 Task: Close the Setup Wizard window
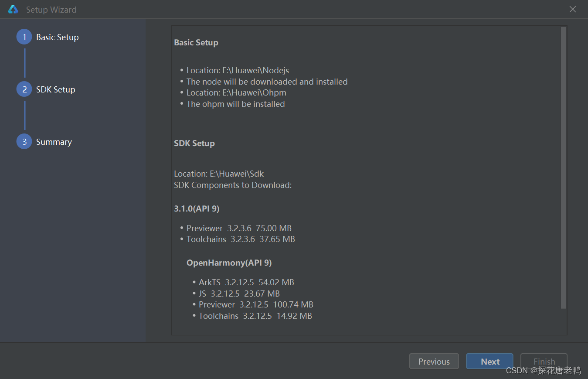tap(573, 9)
